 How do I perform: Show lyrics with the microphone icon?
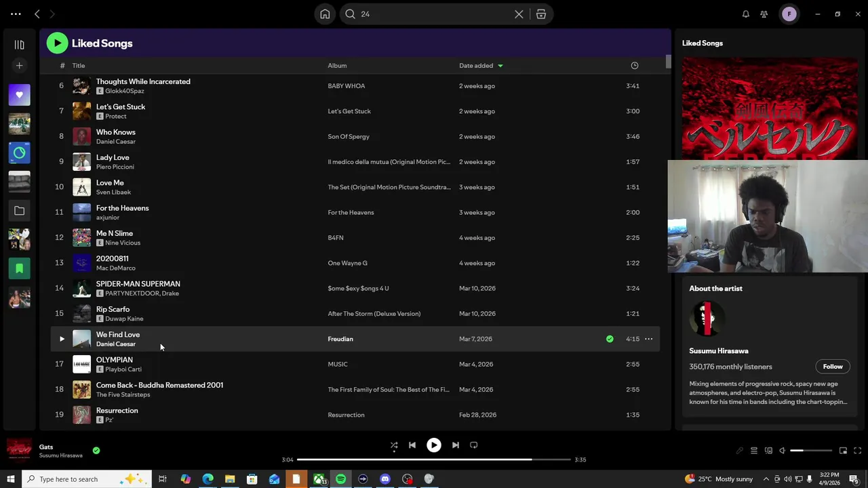click(740, 451)
